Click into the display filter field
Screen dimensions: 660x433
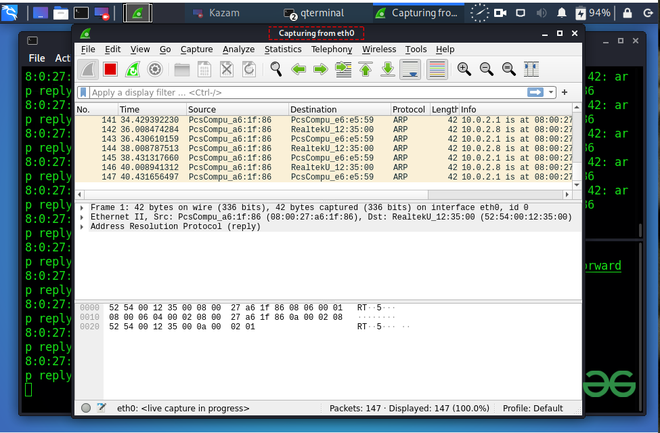click(x=300, y=92)
